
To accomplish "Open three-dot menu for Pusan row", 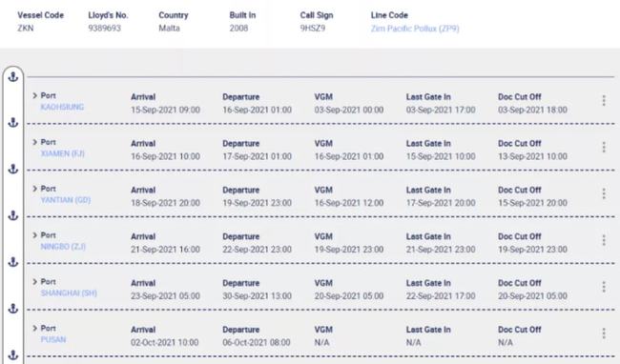I will [x=604, y=334].
